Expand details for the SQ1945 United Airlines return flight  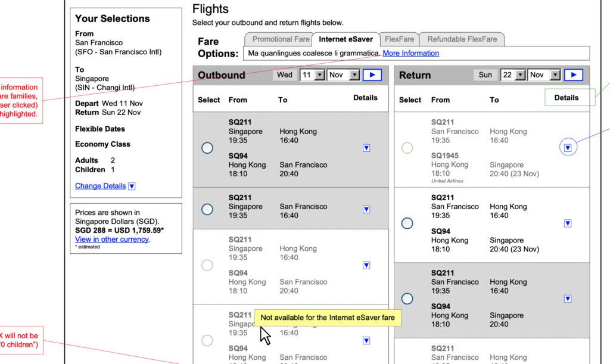[568, 148]
